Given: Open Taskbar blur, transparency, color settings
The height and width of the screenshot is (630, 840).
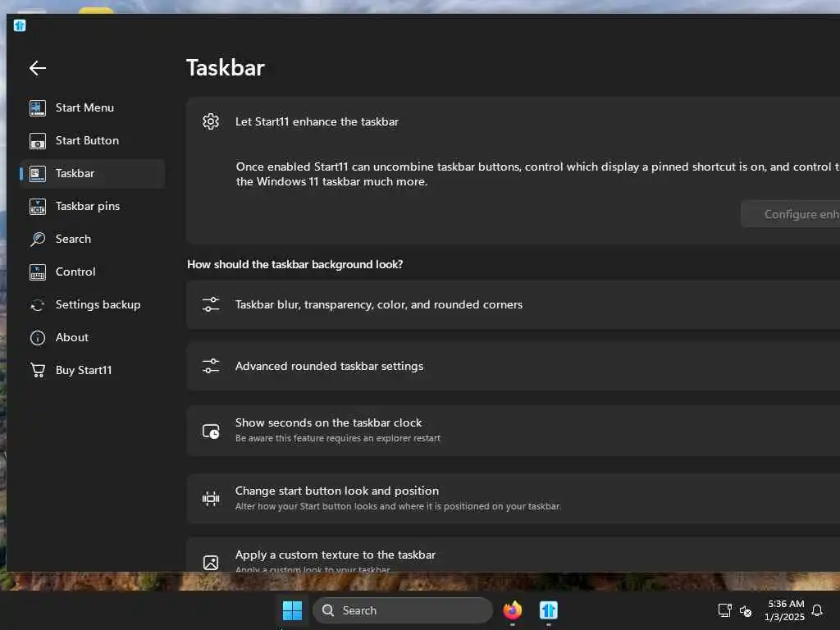Looking at the screenshot, I should pyautogui.click(x=513, y=305).
